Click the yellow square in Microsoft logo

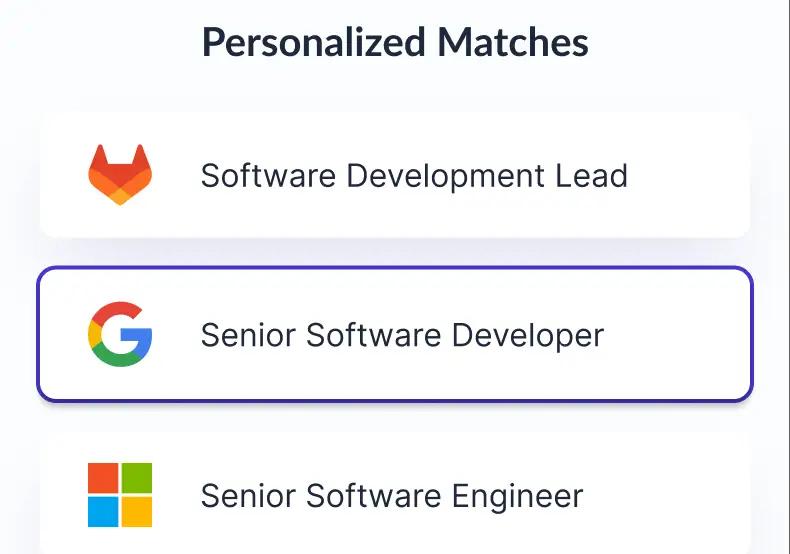[137, 512]
